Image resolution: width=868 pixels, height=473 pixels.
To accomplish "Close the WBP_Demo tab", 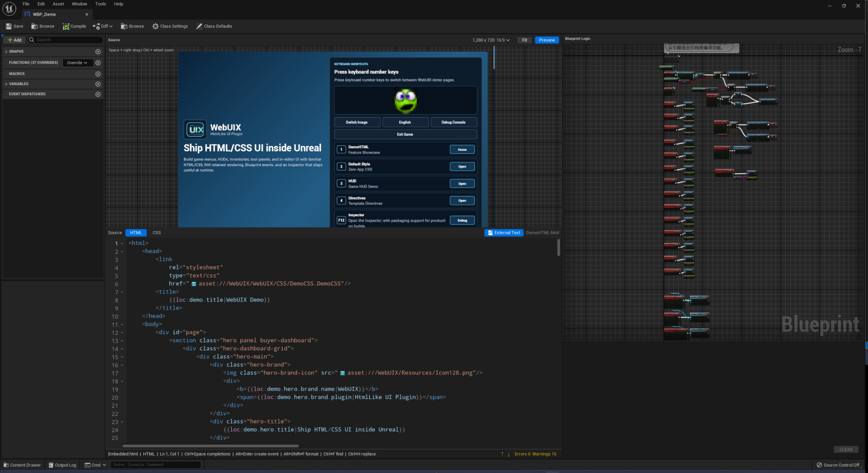I will pyautogui.click(x=87, y=14).
